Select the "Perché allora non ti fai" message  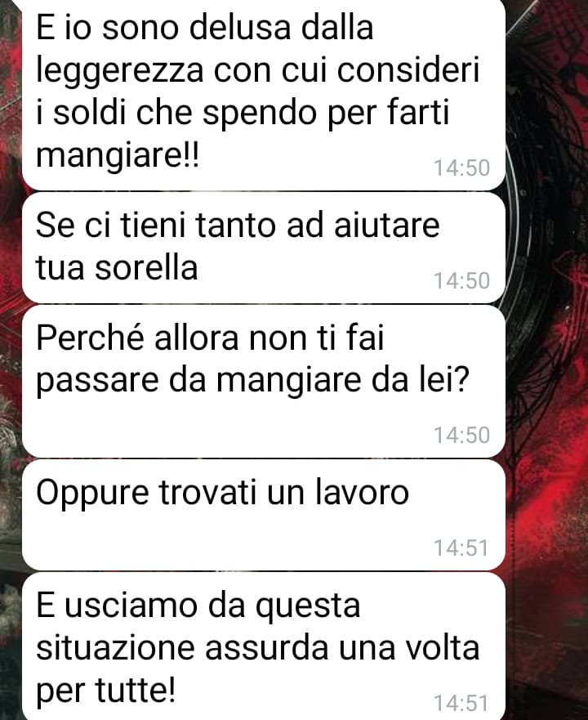pyautogui.click(x=264, y=382)
